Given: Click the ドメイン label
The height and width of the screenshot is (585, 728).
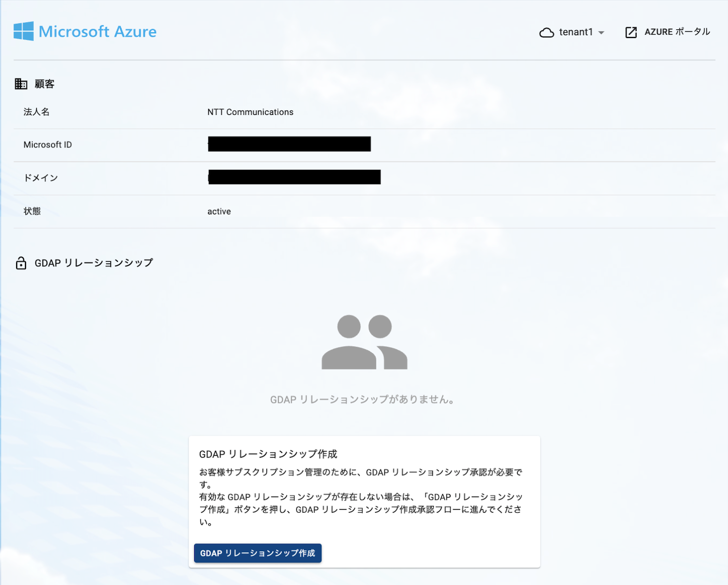Looking at the screenshot, I should pyautogui.click(x=41, y=178).
